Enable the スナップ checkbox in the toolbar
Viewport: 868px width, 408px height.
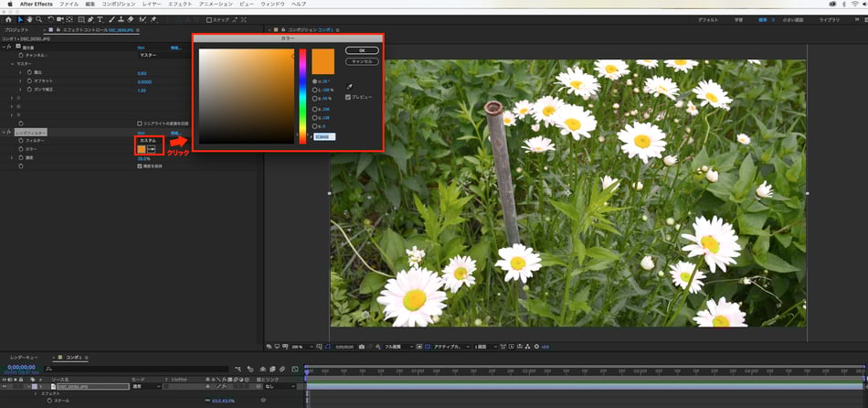tap(209, 18)
